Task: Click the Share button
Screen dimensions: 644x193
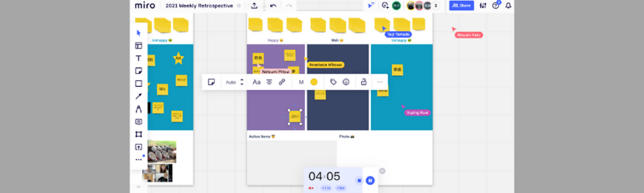Action: 462,5
